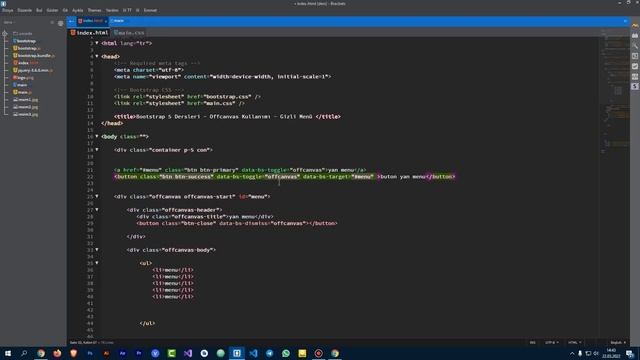Open the notification center icon
Screen dimensions: 640x360
tap(630, 353)
